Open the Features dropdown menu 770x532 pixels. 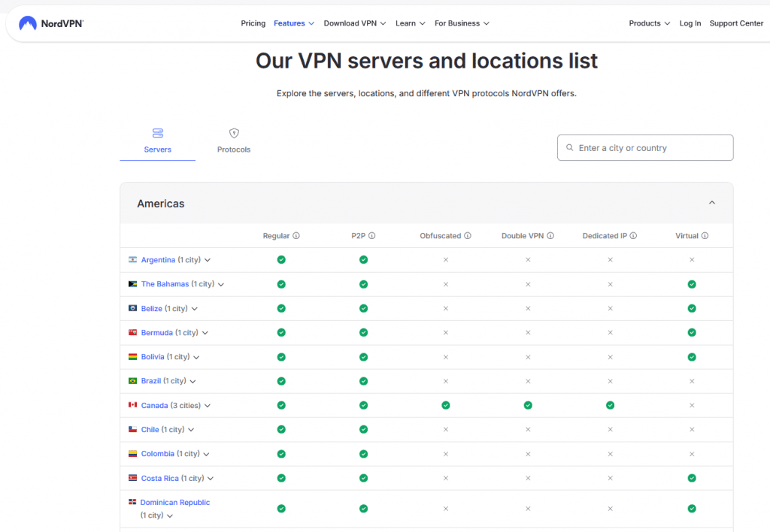pyautogui.click(x=294, y=23)
